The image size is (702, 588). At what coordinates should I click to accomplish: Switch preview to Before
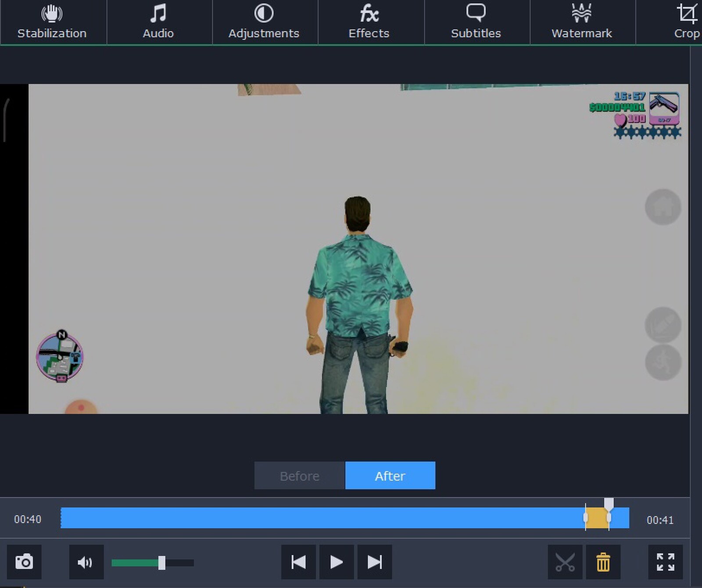pyautogui.click(x=300, y=475)
